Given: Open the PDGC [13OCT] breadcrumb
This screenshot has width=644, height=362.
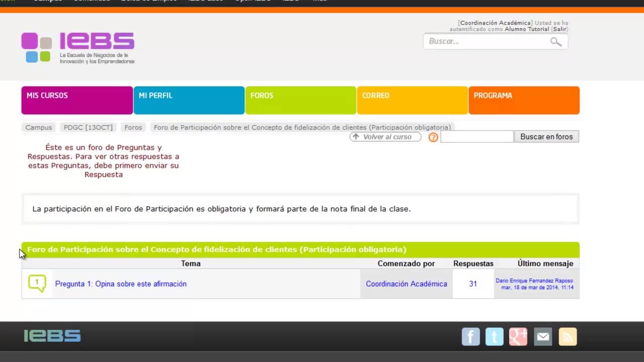Looking at the screenshot, I should point(88,127).
